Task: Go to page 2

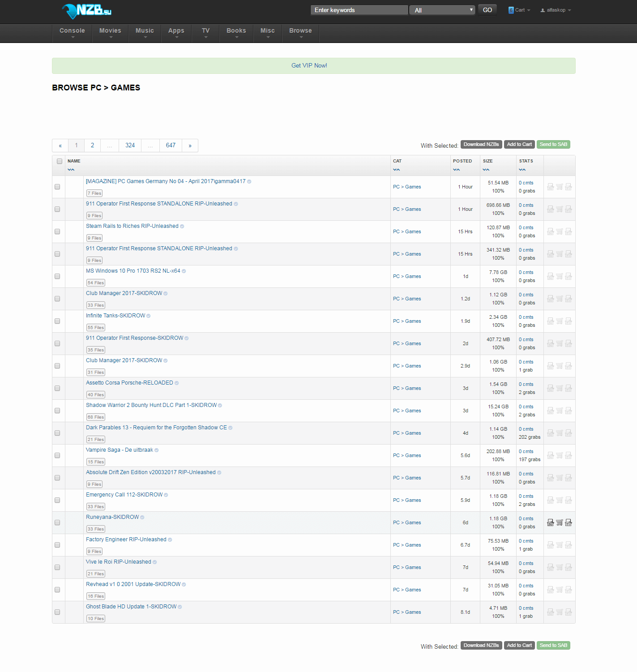Action: point(92,146)
